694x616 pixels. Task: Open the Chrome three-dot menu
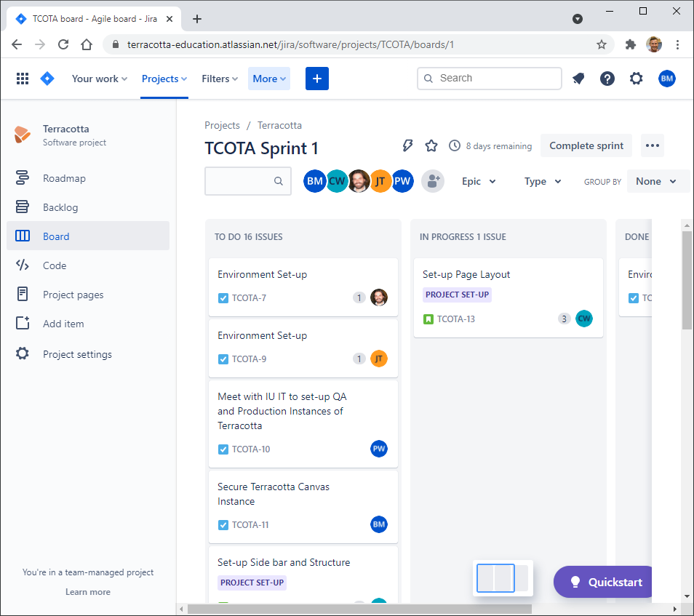point(677,44)
